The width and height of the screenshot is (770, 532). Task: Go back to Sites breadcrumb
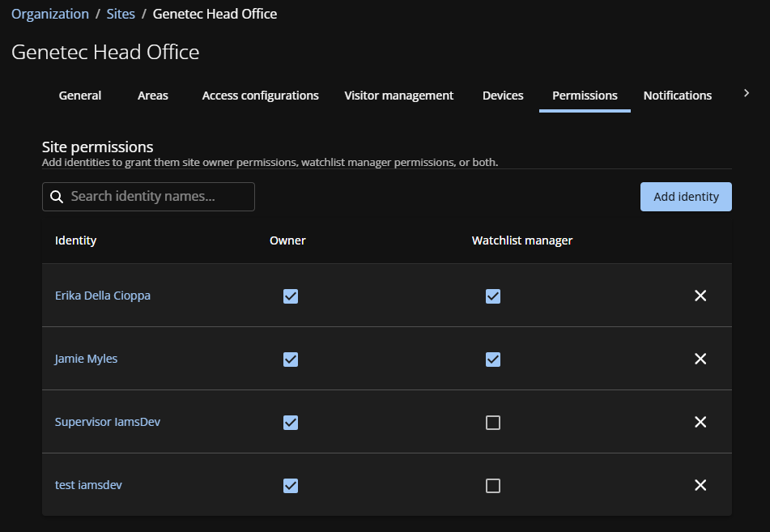pyautogui.click(x=121, y=14)
